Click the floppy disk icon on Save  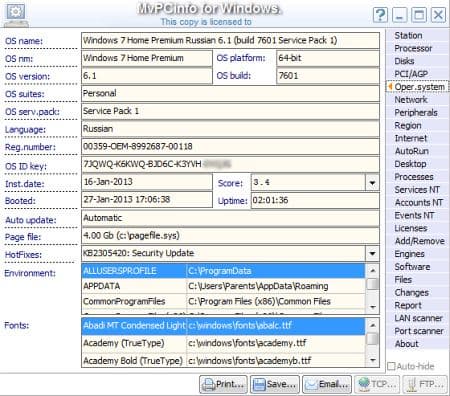point(259,385)
